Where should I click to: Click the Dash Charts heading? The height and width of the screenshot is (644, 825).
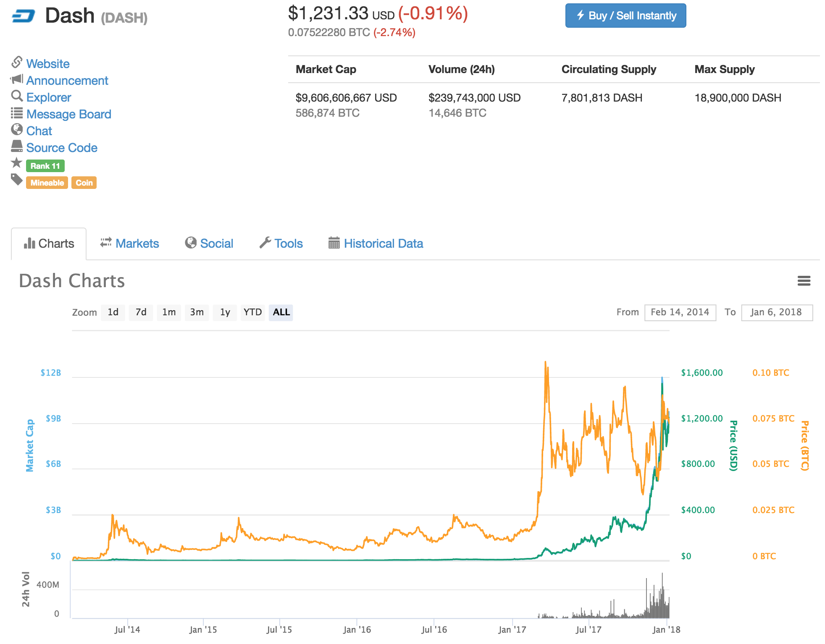coord(72,281)
